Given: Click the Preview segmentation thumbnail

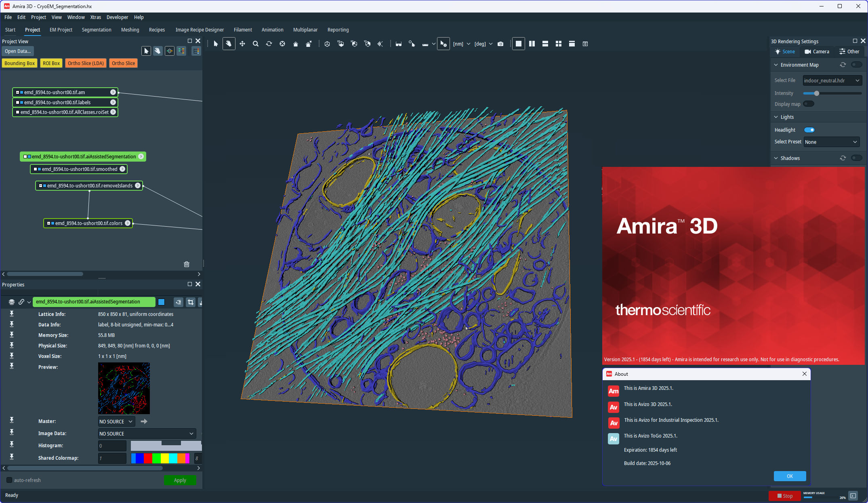Looking at the screenshot, I should (x=124, y=388).
